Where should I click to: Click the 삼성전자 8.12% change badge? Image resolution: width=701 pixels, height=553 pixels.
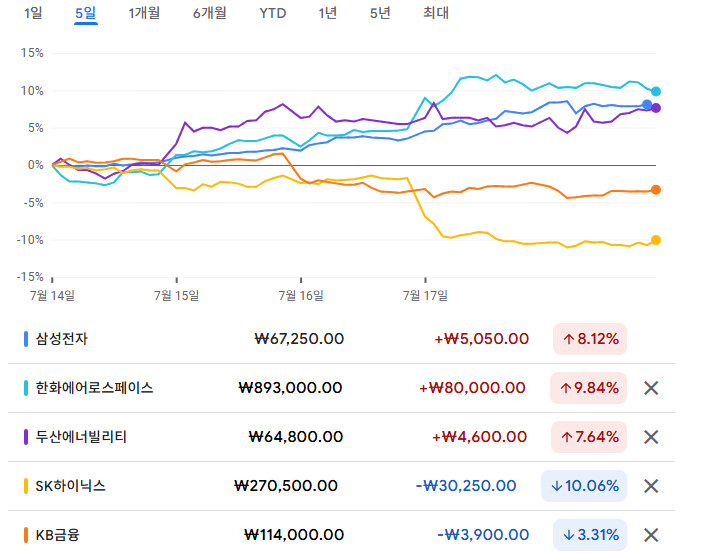tap(590, 339)
